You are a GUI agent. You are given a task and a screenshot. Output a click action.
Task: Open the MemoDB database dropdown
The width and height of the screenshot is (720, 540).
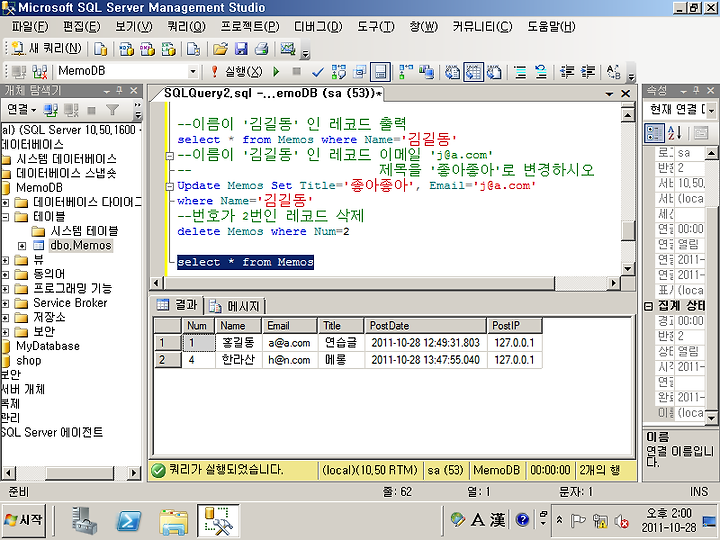coord(192,72)
